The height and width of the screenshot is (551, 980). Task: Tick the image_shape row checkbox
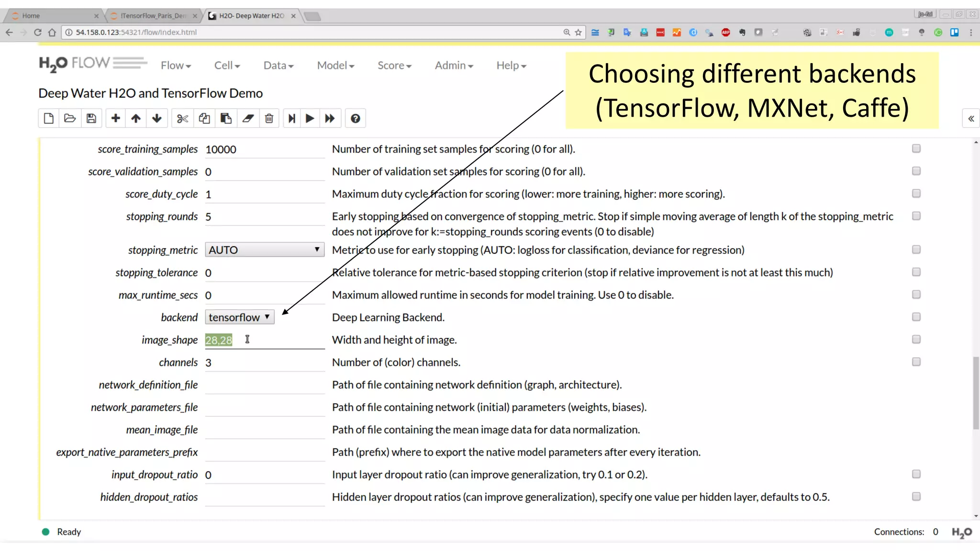tap(916, 339)
